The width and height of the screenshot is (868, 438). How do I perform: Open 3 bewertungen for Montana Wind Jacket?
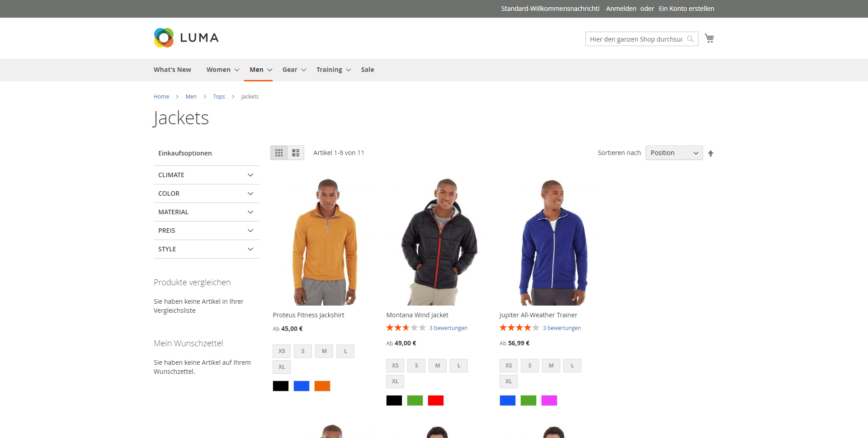pos(448,328)
